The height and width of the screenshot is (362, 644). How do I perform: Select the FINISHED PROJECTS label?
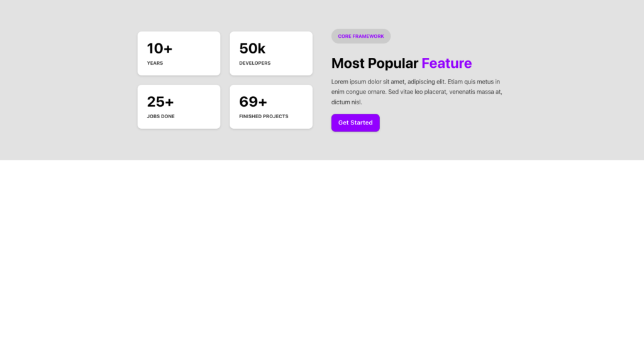click(264, 117)
